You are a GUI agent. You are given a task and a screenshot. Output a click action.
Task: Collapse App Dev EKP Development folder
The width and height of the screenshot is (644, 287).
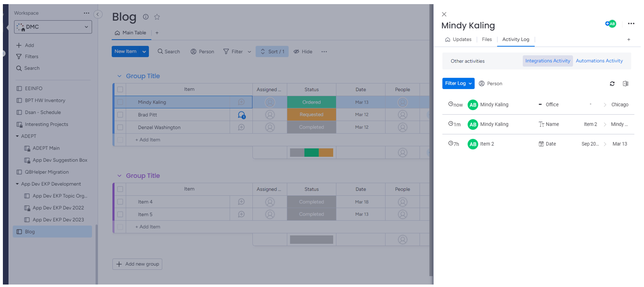[x=17, y=184]
